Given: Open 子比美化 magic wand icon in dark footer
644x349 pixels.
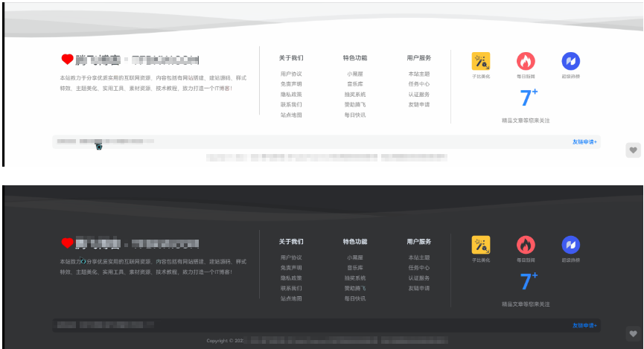Looking at the screenshot, I should click(480, 245).
